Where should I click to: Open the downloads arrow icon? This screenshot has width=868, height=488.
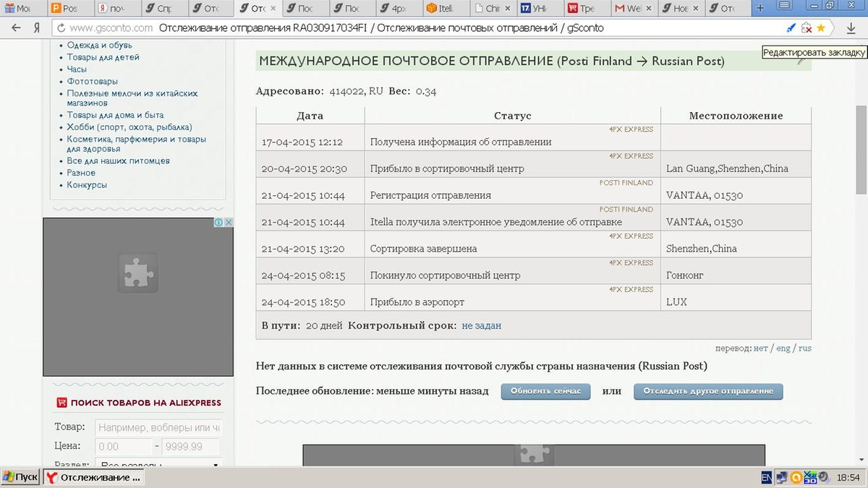click(x=851, y=28)
